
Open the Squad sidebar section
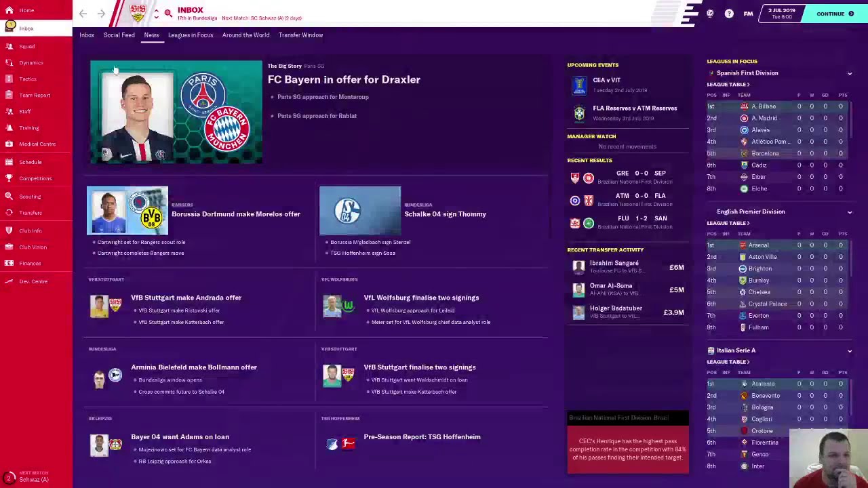tap(26, 46)
